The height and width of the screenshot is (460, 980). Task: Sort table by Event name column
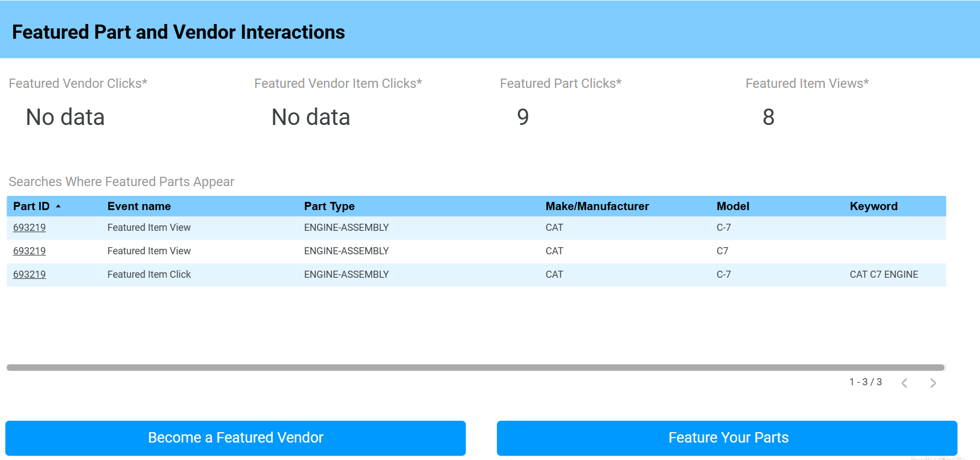coord(139,206)
